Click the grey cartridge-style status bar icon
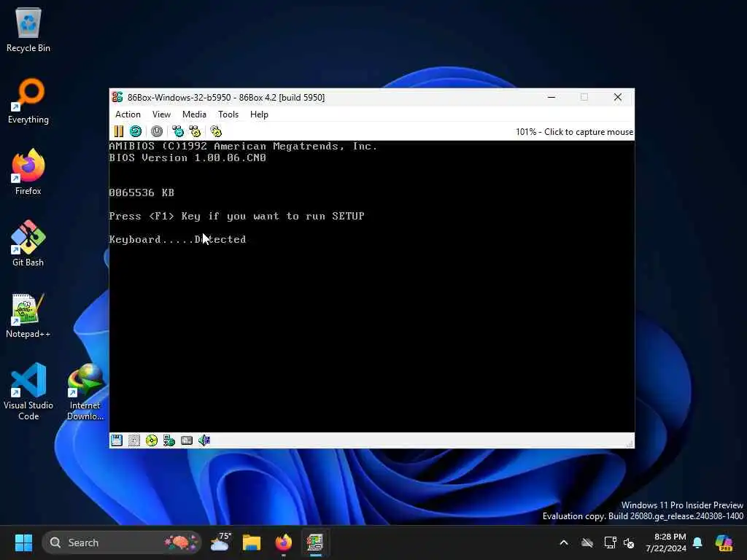The height and width of the screenshot is (560, 747). [187, 440]
